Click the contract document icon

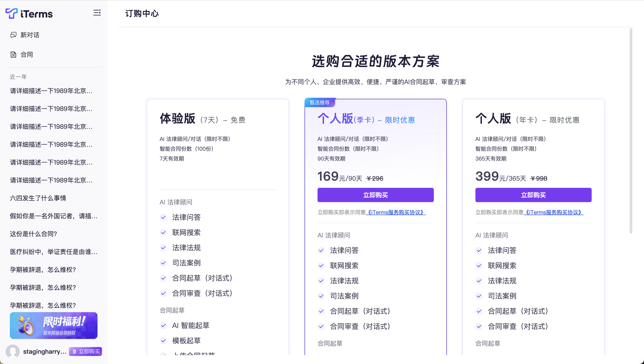13,55
